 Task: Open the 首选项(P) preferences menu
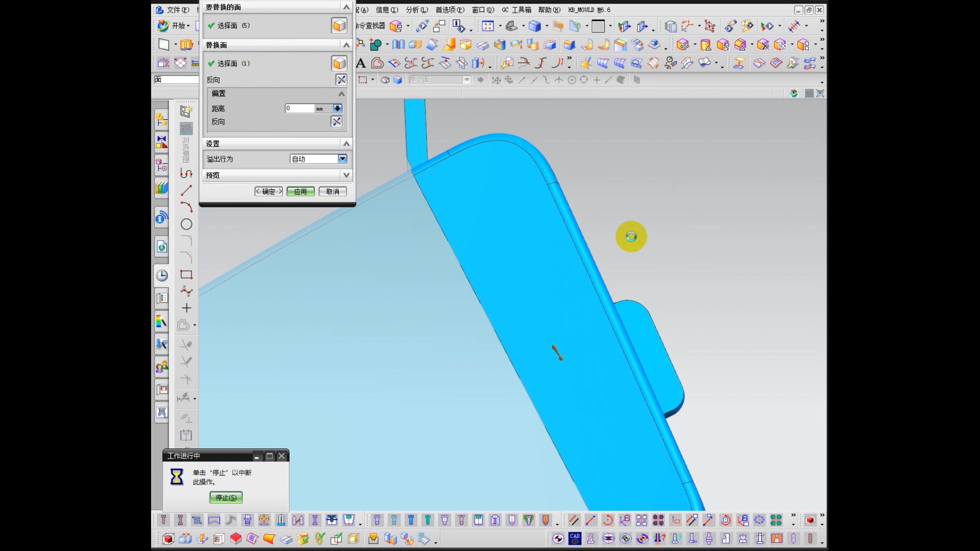pos(449,10)
